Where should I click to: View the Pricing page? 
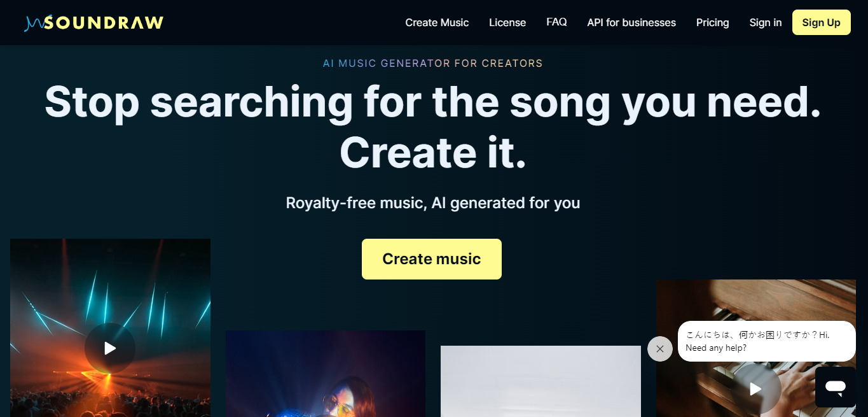(x=712, y=22)
